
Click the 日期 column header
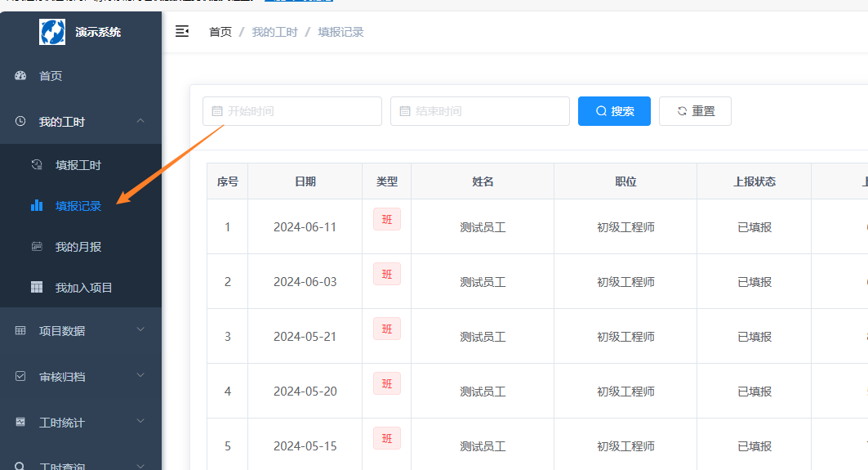[305, 181]
